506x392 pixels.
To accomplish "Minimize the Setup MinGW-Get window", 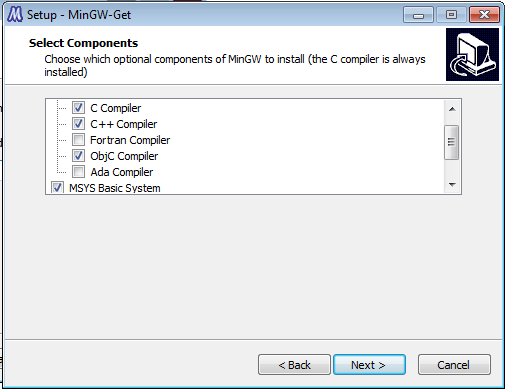I will [x=418, y=15].
